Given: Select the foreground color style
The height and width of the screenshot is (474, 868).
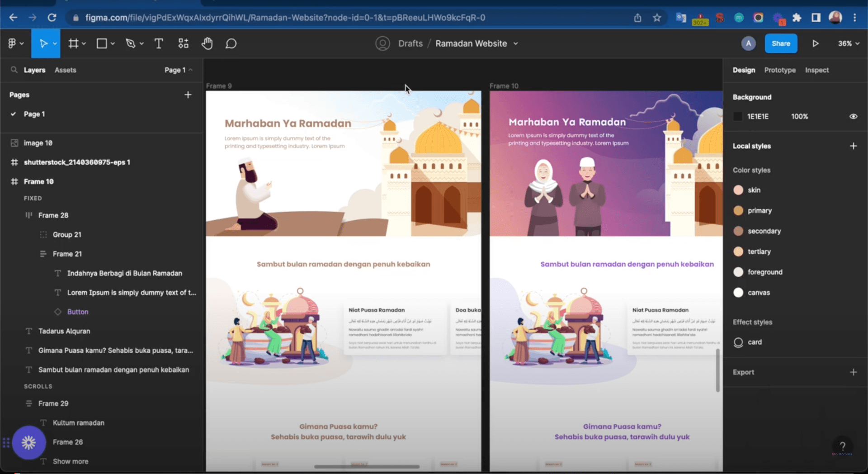Looking at the screenshot, I should pos(758,272).
